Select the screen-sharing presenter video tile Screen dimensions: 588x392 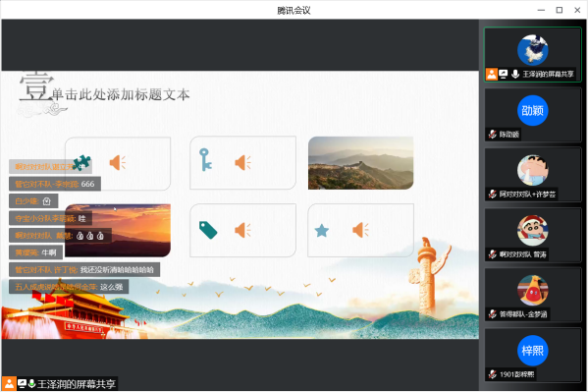pos(532,54)
